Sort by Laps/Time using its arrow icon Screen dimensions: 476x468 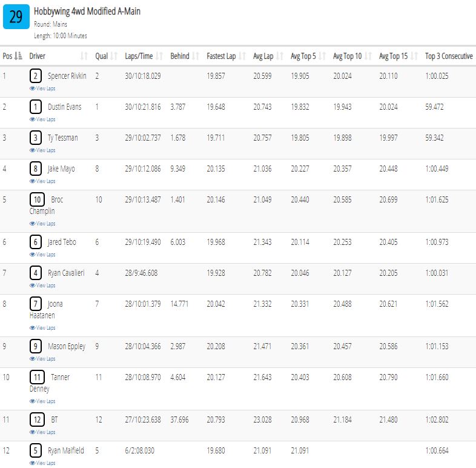pos(159,56)
